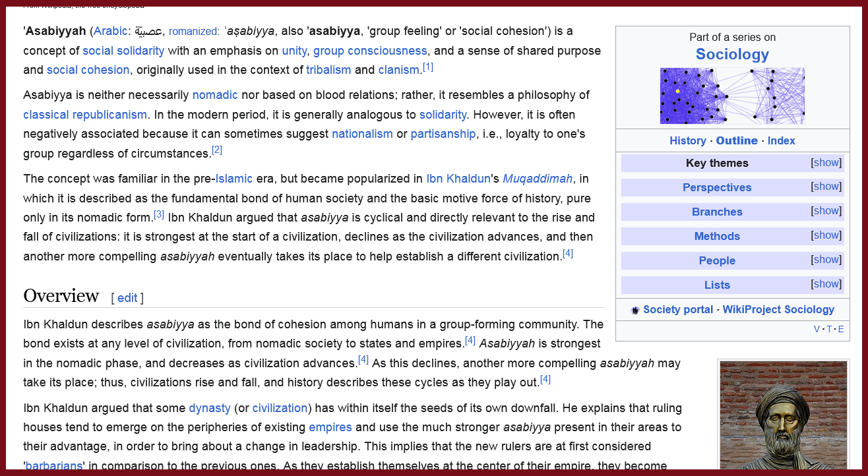Open the sociology Outline link
This screenshot has height=476, width=868.
click(x=737, y=140)
